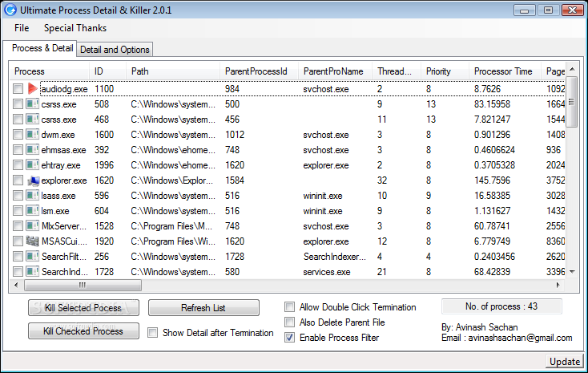Sort by Priority column header
This screenshot has width=588, height=373.
[x=445, y=71]
